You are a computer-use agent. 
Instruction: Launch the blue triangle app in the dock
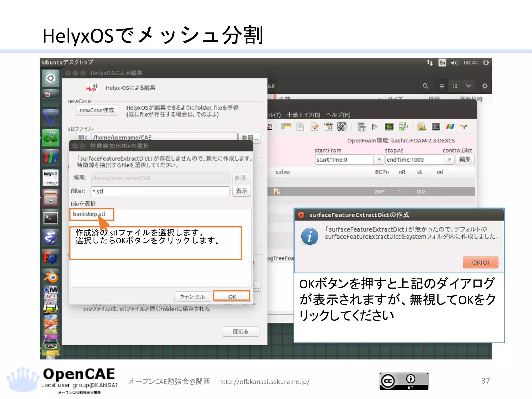point(51,118)
